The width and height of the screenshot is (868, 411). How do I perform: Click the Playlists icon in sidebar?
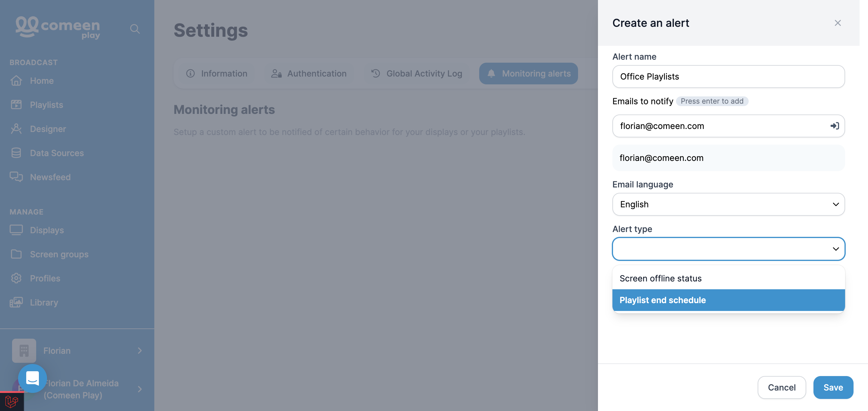click(x=16, y=105)
